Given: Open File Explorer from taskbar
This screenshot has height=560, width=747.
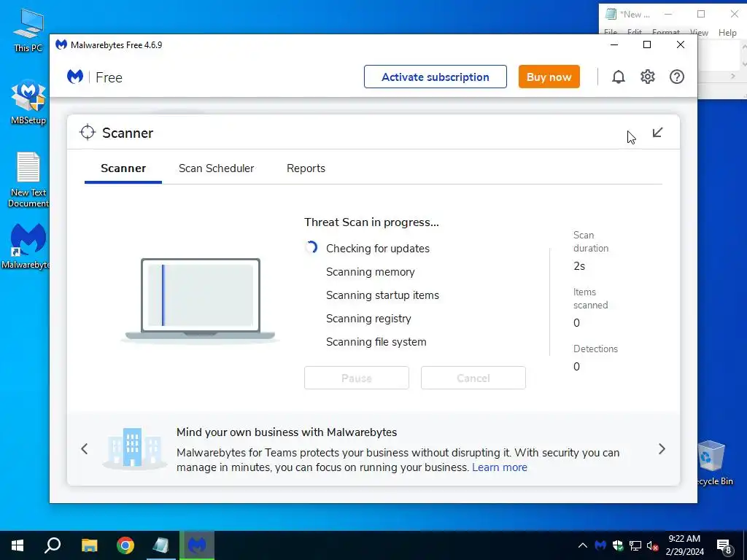Looking at the screenshot, I should [89, 545].
